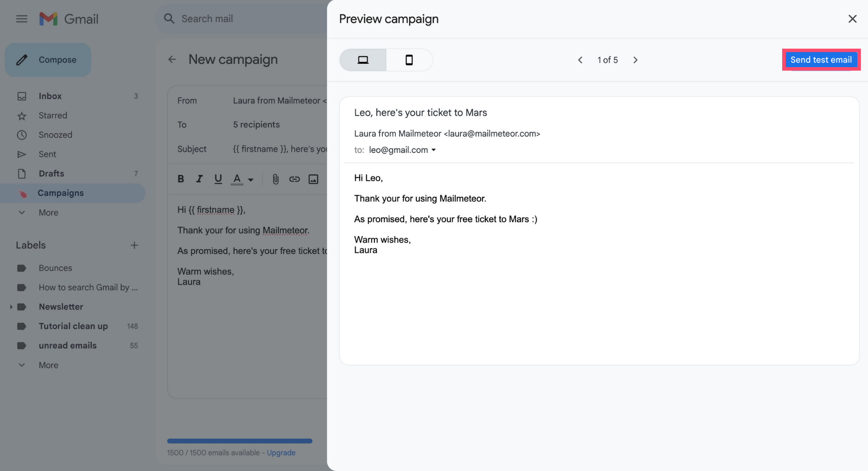
Task: Click the insert image icon
Action: point(313,179)
